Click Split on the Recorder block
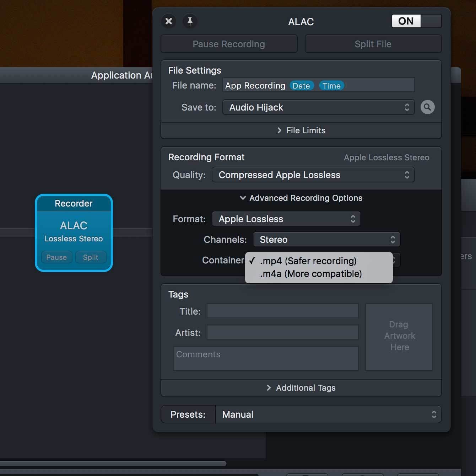This screenshot has height=476, width=476. pos(91,257)
